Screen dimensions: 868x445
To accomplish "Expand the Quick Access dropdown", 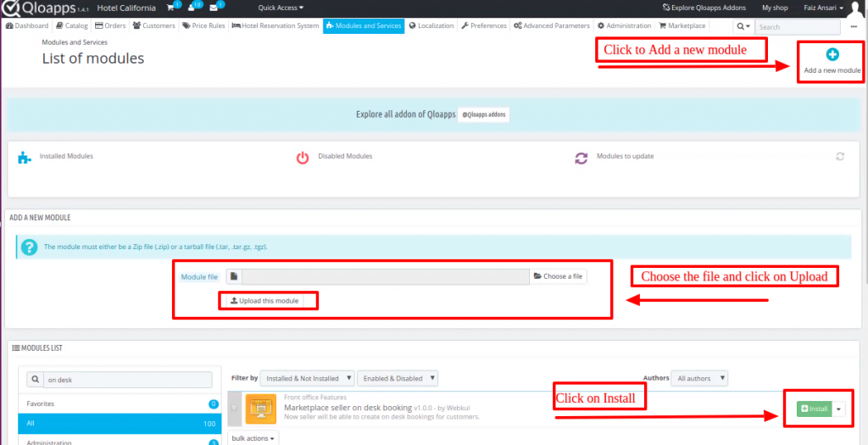I will (281, 8).
